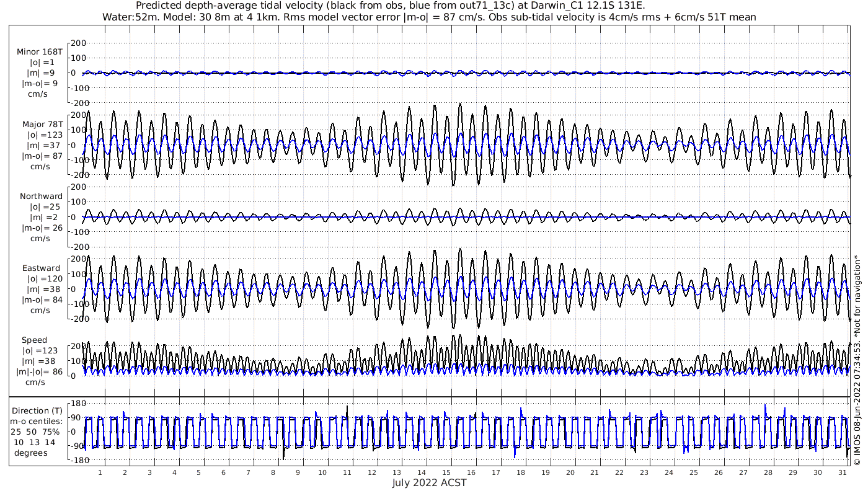This screenshot has height=496, width=868.
Task: Click the 'July 2022 ACST' axis title
Action: coord(429,482)
